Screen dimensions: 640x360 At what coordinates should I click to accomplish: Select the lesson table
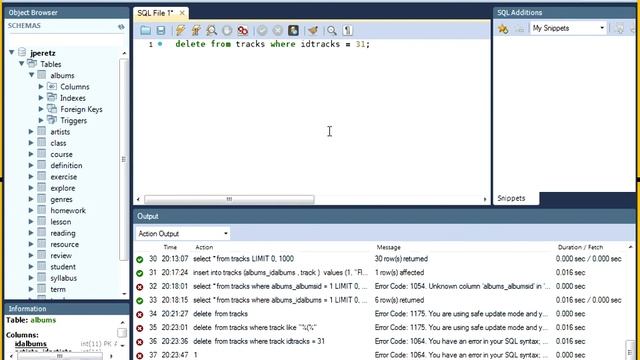60,222
